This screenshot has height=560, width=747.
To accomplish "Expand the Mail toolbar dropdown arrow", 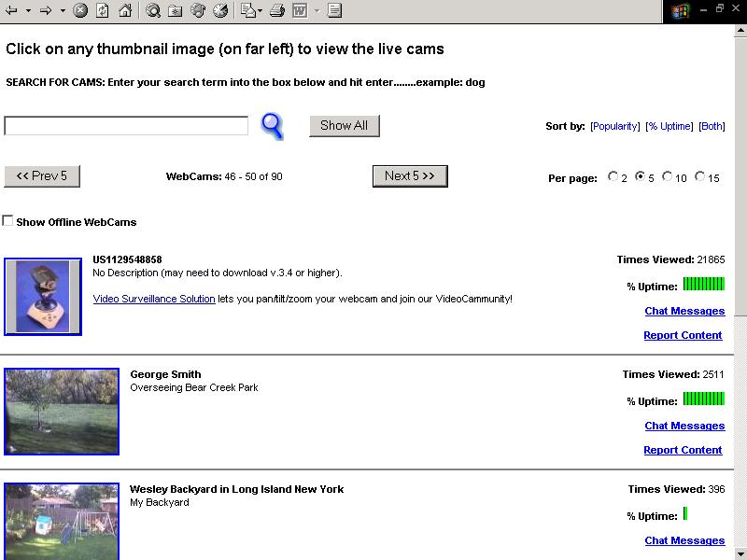I will [x=261, y=11].
